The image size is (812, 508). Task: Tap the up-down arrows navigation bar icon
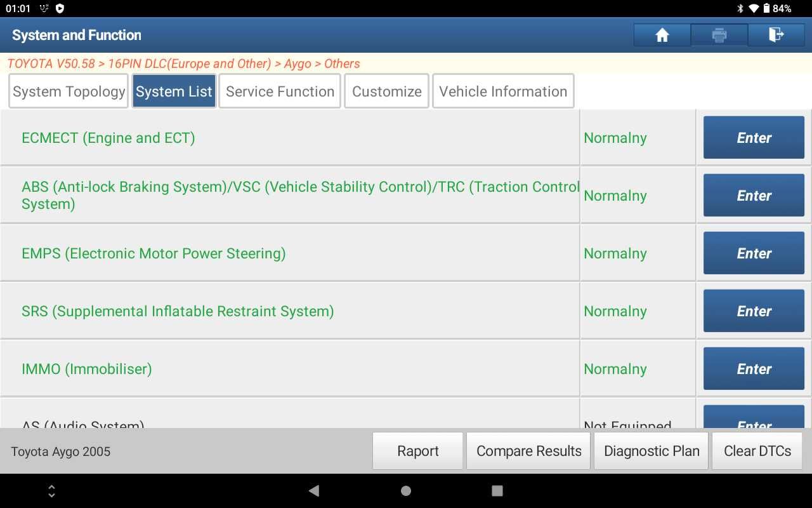[x=52, y=491]
